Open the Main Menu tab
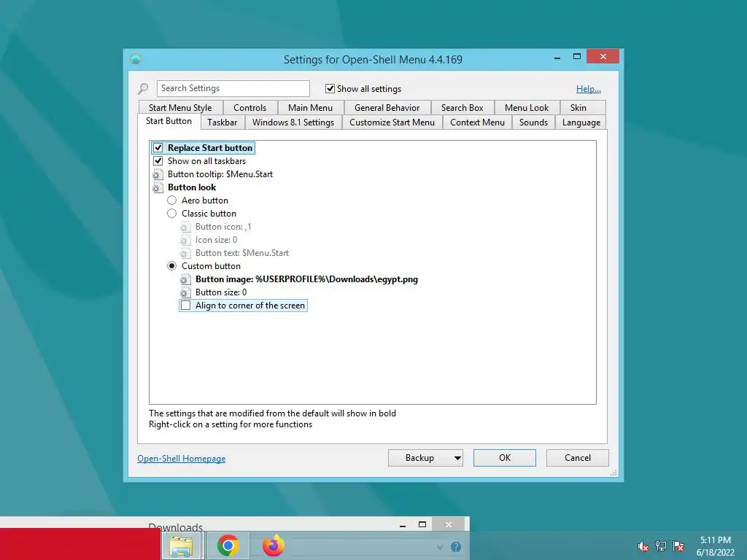This screenshot has width=747, height=560. click(310, 108)
